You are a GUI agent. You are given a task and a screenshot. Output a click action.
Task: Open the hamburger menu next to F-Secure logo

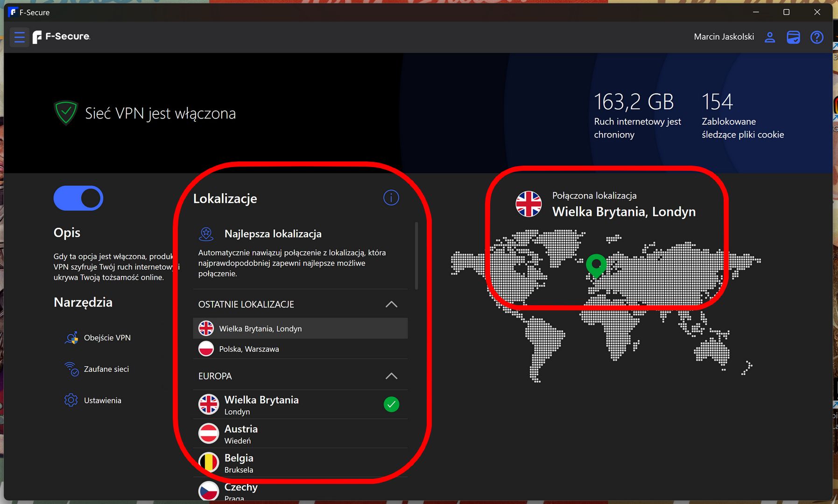pyautogui.click(x=19, y=37)
